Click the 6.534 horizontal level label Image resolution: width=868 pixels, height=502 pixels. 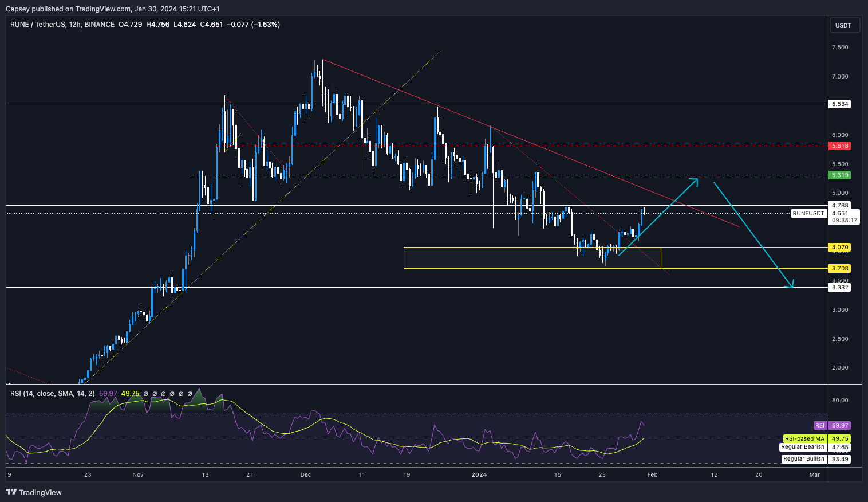point(841,104)
